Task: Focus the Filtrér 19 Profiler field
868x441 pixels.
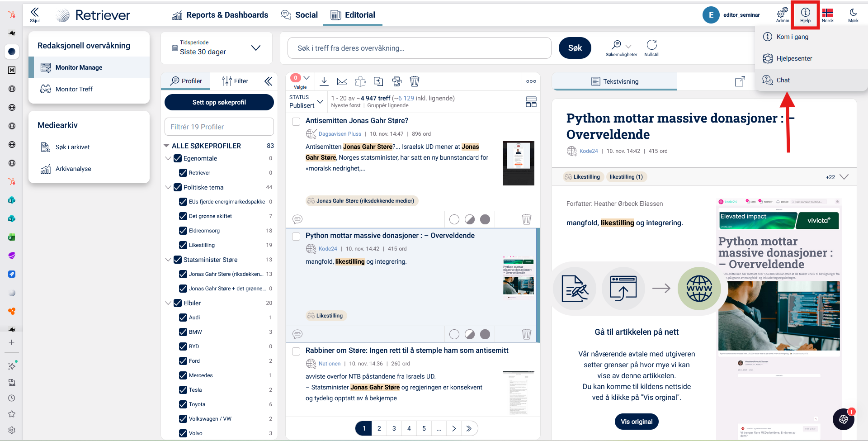Action: (219, 127)
